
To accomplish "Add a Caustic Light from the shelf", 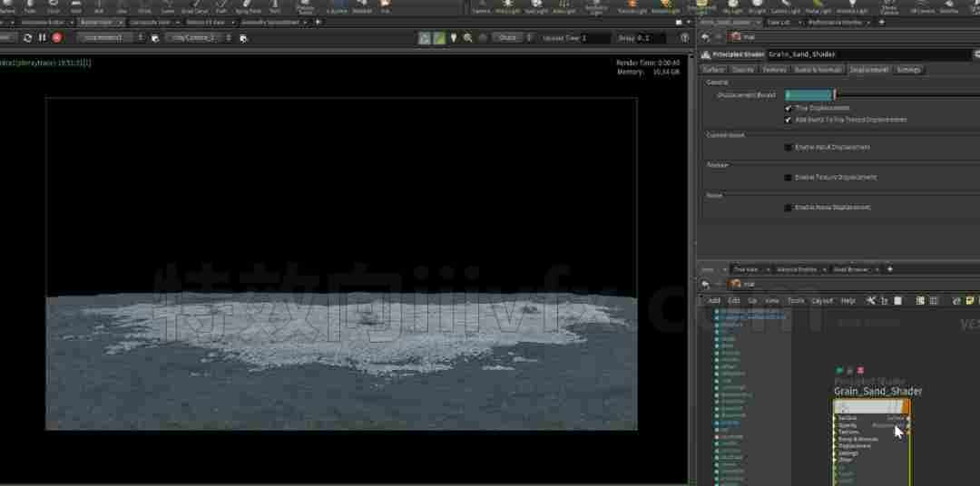I will [x=788, y=5].
